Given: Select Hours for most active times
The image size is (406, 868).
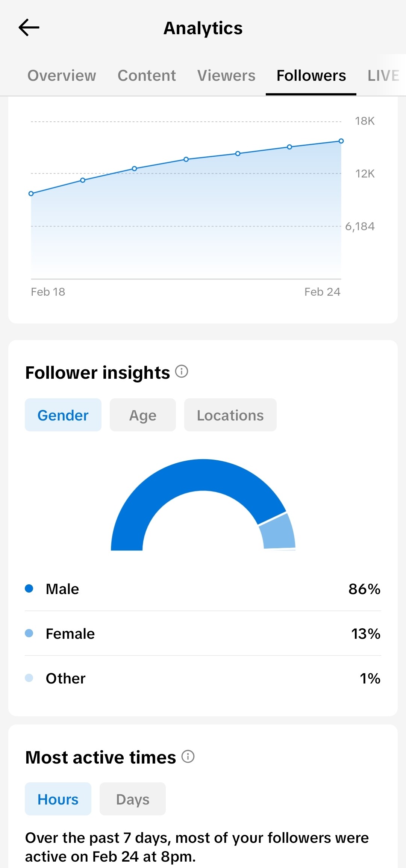Looking at the screenshot, I should coord(58,799).
